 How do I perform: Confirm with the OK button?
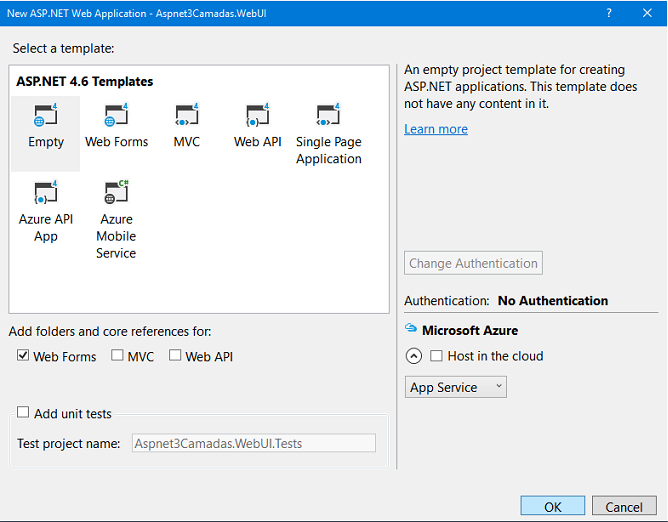coord(553,507)
